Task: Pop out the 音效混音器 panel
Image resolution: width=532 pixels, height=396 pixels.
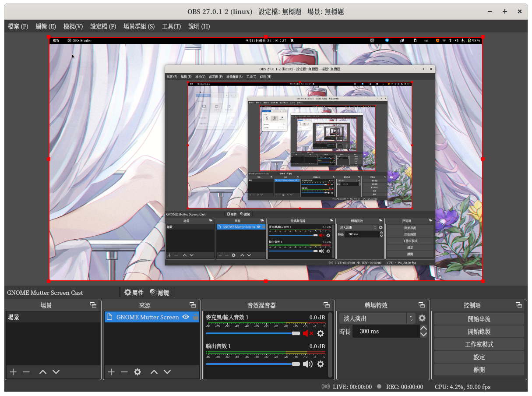Action: tap(326, 305)
